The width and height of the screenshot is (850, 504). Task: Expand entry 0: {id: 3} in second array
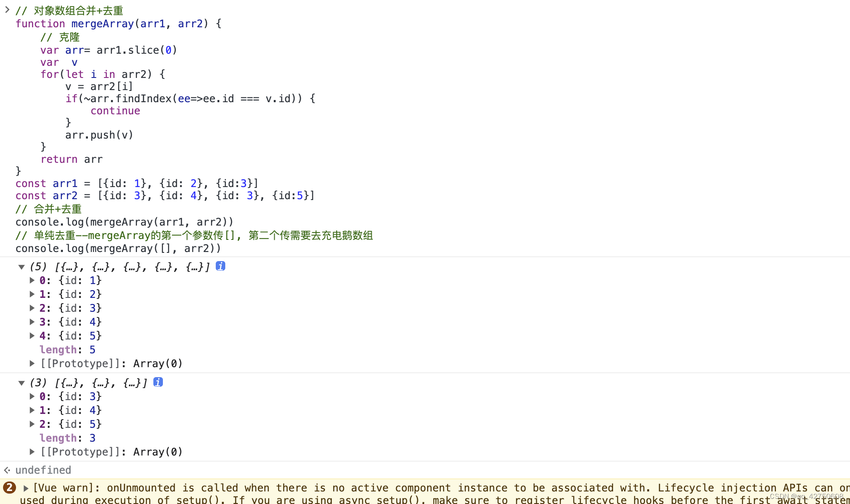click(32, 397)
